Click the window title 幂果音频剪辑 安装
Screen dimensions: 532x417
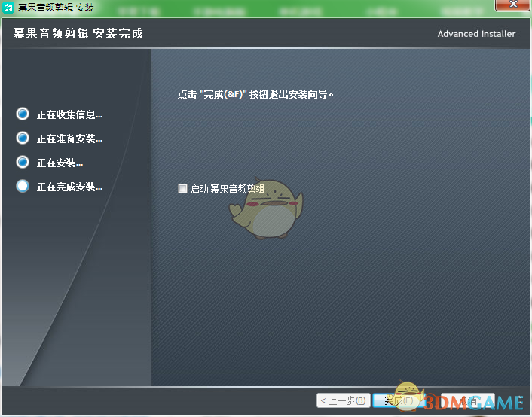(x=56, y=7)
